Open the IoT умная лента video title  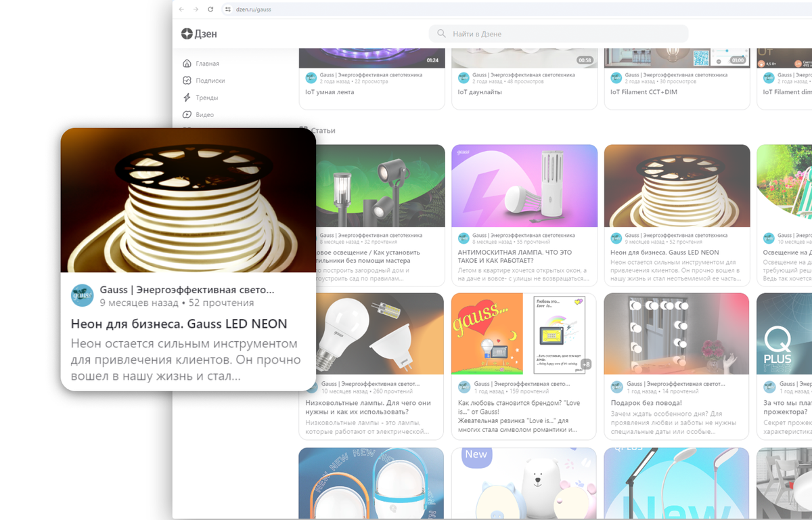pos(329,92)
